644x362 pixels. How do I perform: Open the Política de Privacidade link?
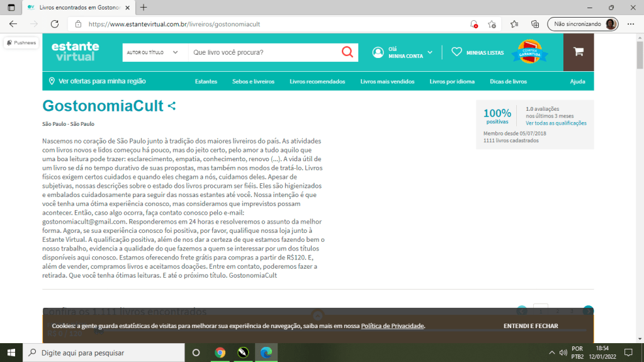coord(393,326)
